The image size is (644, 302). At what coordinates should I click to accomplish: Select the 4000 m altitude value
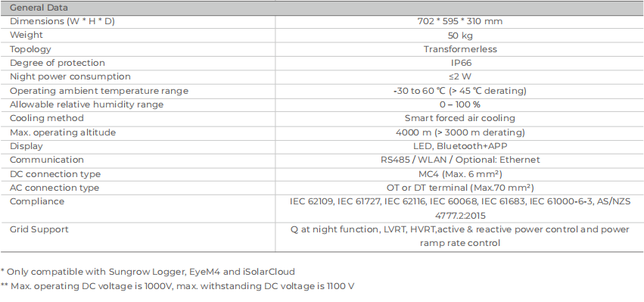460,132
